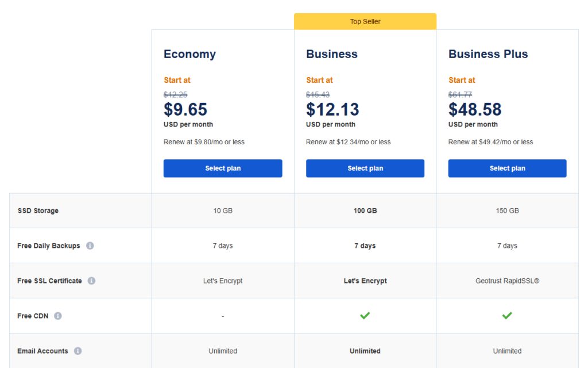Click the $9.65 Economy price
This screenshot has height=368, width=588.
pyautogui.click(x=185, y=109)
